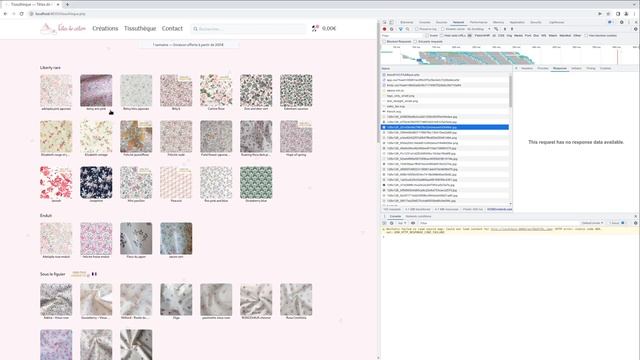Close the DevTools panel
The height and width of the screenshot is (360, 640).
(x=636, y=22)
